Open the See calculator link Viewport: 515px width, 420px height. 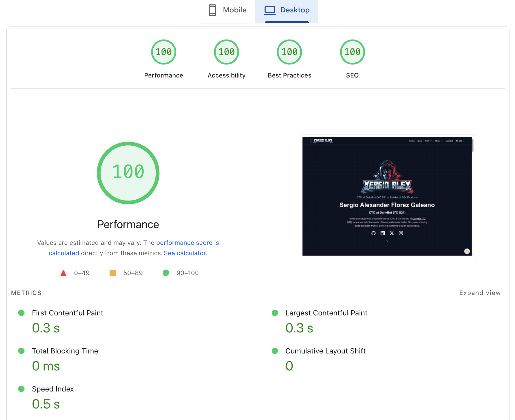point(185,253)
